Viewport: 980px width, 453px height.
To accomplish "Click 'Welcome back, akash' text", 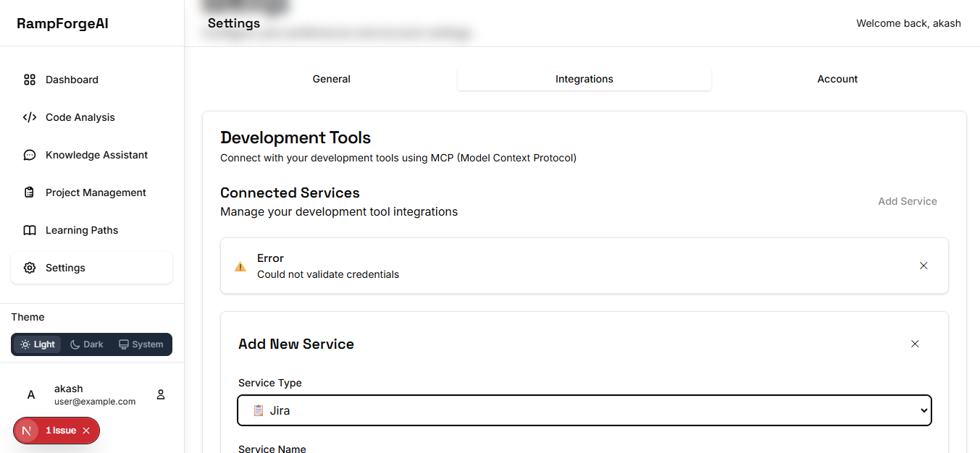I will 908,23.
